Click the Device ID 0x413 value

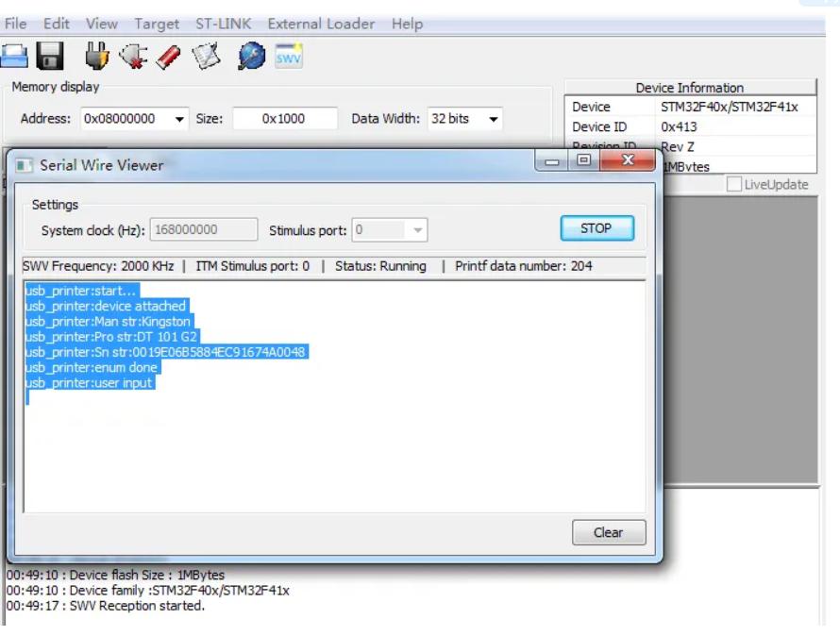679,126
